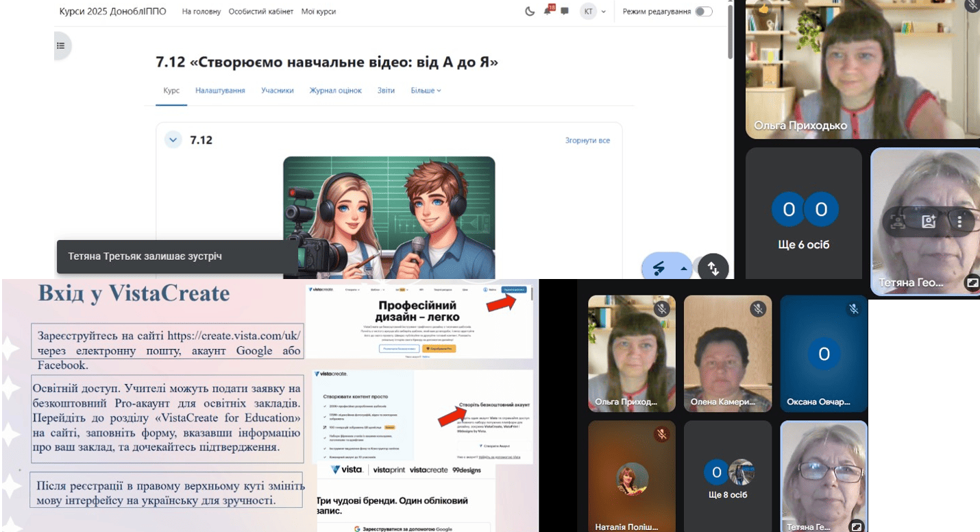Click heading 7.12 «Створюємо навчальне відео: від А до Я»

(x=327, y=62)
